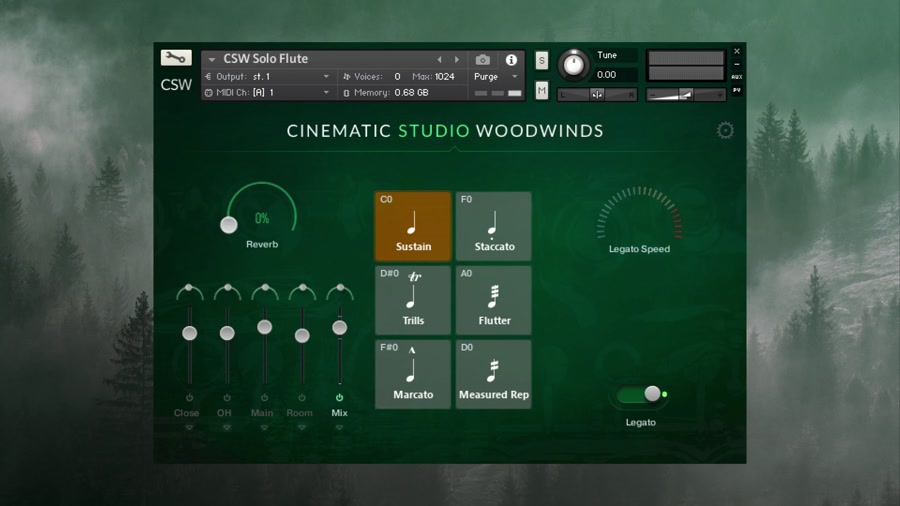Image resolution: width=900 pixels, height=506 pixels.
Task: Click the Room mic volume fader
Action: click(302, 335)
